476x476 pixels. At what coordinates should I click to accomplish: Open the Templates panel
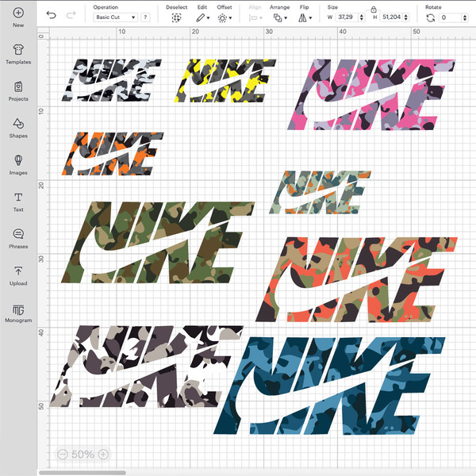pyautogui.click(x=18, y=54)
